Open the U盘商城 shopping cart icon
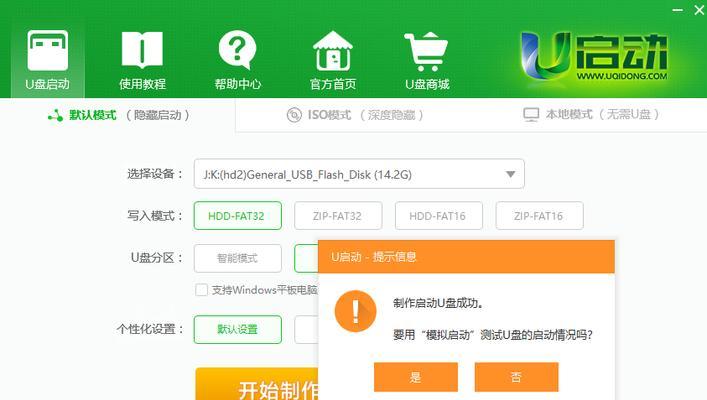The height and width of the screenshot is (400, 707). click(x=427, y=59)
